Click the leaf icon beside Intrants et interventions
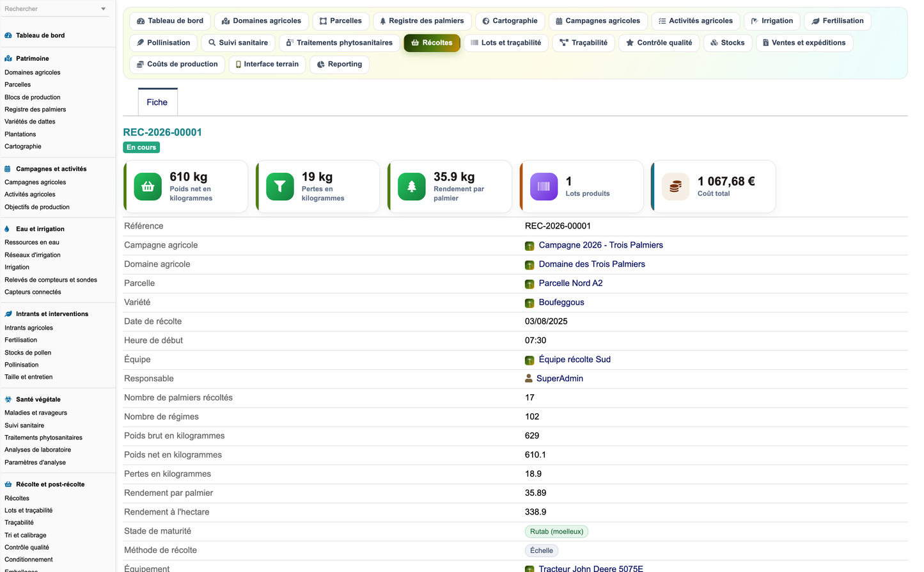Screen dimensions: 924x572 point(8,314)
